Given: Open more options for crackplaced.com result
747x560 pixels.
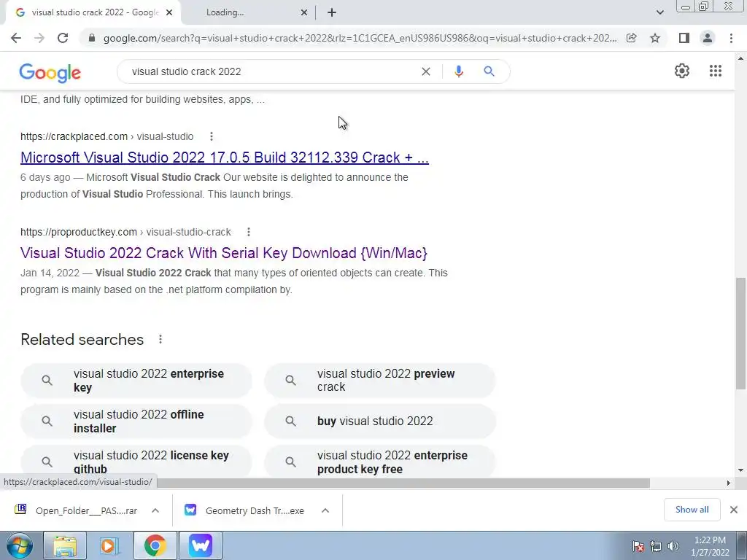Looking at the screenshot, I should [x=211, y=136].
